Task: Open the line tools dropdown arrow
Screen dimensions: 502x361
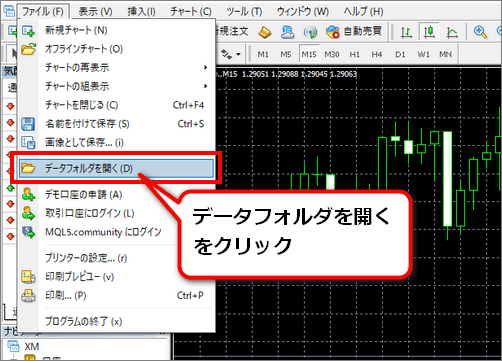Action: 238,54
